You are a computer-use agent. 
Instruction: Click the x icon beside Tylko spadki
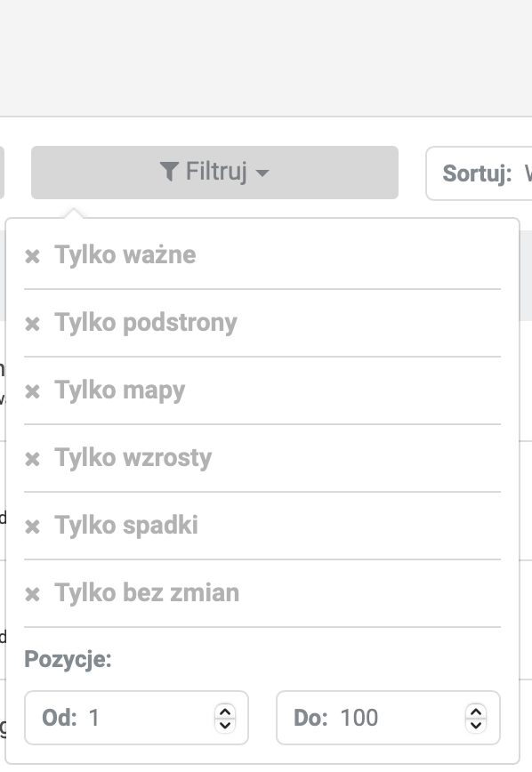(x=33, y=527)
